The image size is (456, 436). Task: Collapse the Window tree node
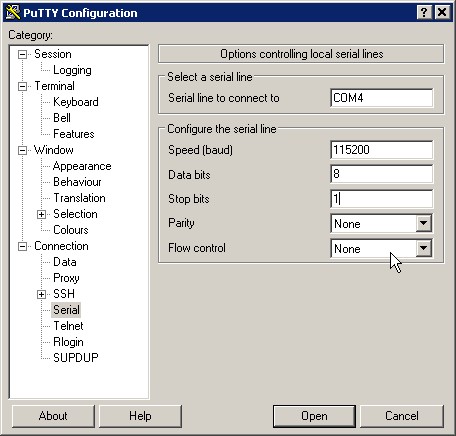pos(22,150)
